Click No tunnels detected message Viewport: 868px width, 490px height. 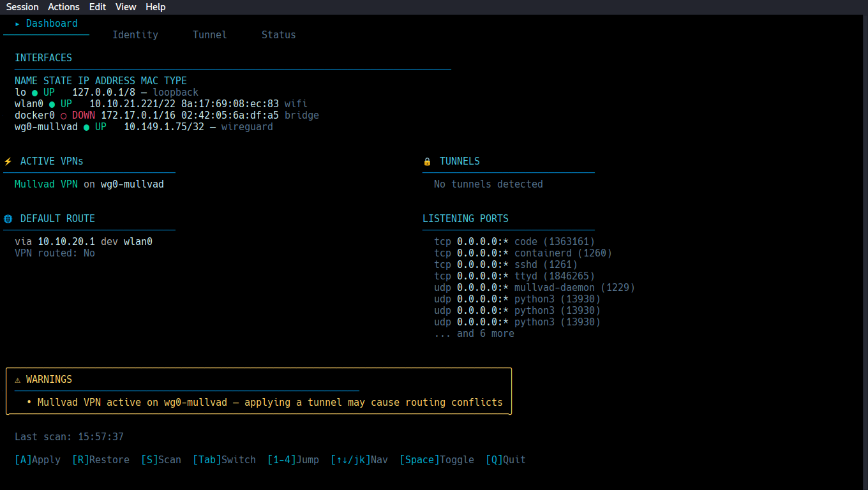pos(488,184)
